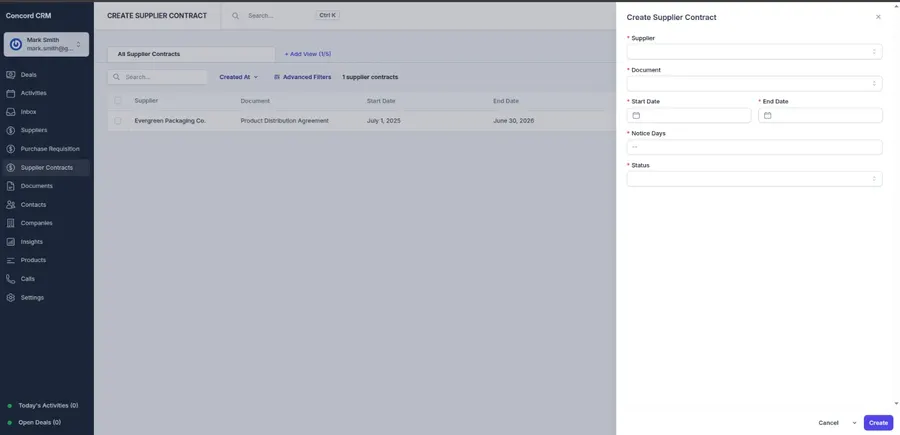Image resolution: width=900 pixels, height=435 pixels.
Task: Click the Start Date calendar icon
Action: click(x=636, y=115)
